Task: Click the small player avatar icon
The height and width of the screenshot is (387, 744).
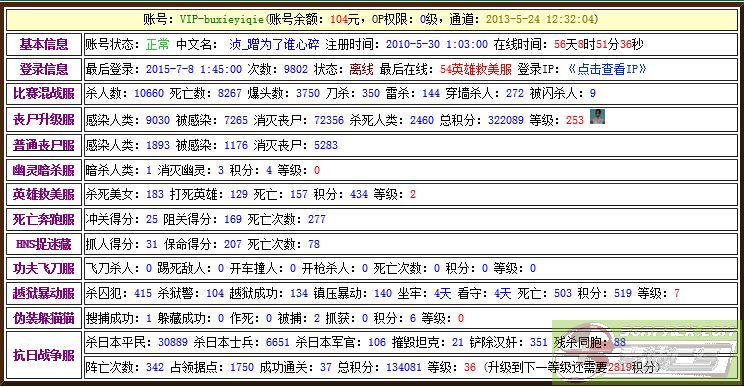Action: coord(597,116)
